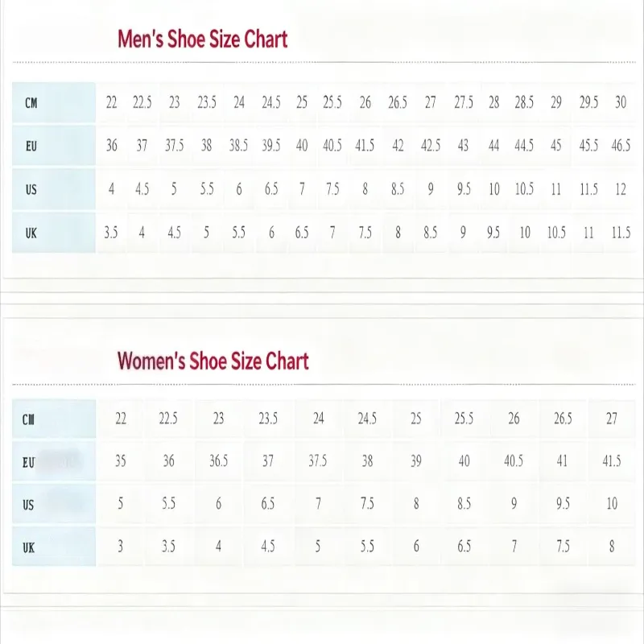This screenshot has height=644, width=644.
Task: Select US size 12 in men's chart
Action: tap(621, 190)
